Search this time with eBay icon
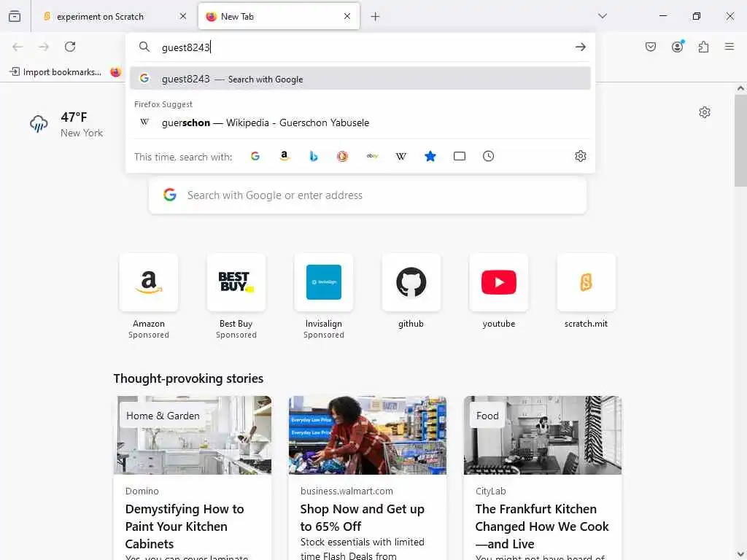 tap(372, 156)
